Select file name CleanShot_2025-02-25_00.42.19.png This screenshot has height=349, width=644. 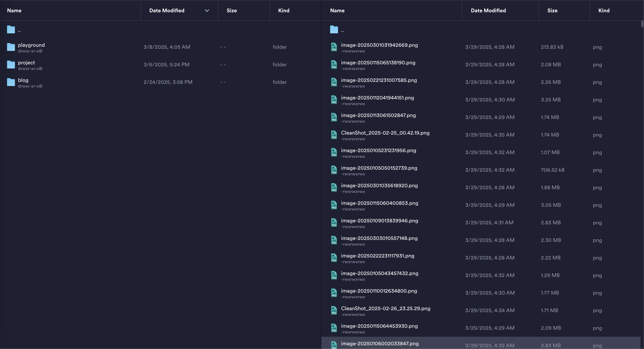tap(385, 133)
